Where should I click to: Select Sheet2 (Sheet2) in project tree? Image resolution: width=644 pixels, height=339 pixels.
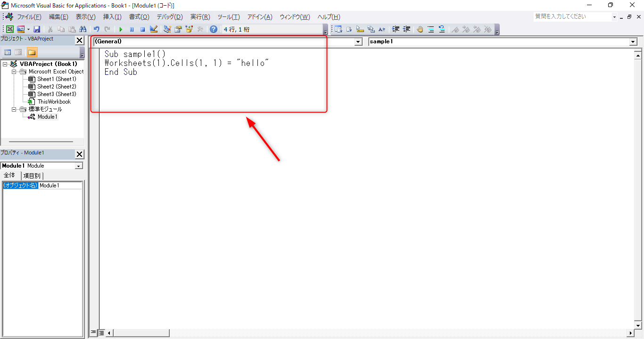tap(57, 87)
